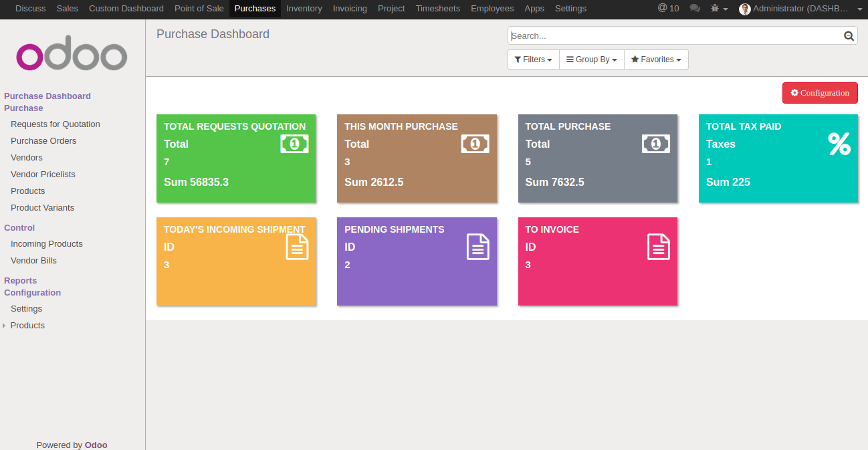Screen dimensions: 868x450
Task: Click the document icon on Pending Shipments card
Action: coord(478,247)
